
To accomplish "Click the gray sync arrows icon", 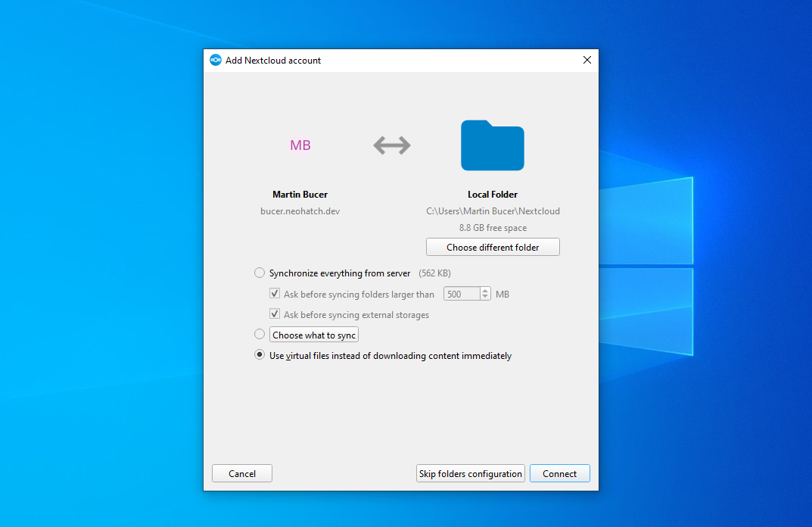I will 392,145.
